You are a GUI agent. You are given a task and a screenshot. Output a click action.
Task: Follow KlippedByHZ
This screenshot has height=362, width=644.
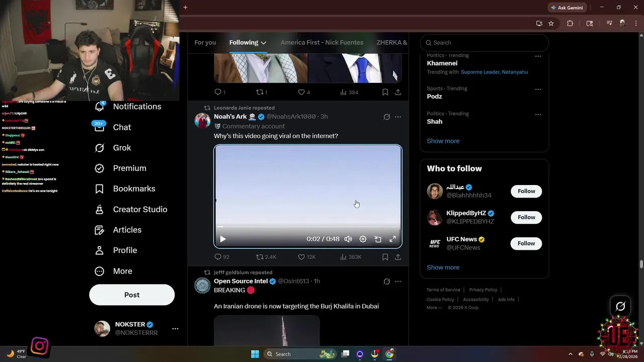[x=526, y=217]
